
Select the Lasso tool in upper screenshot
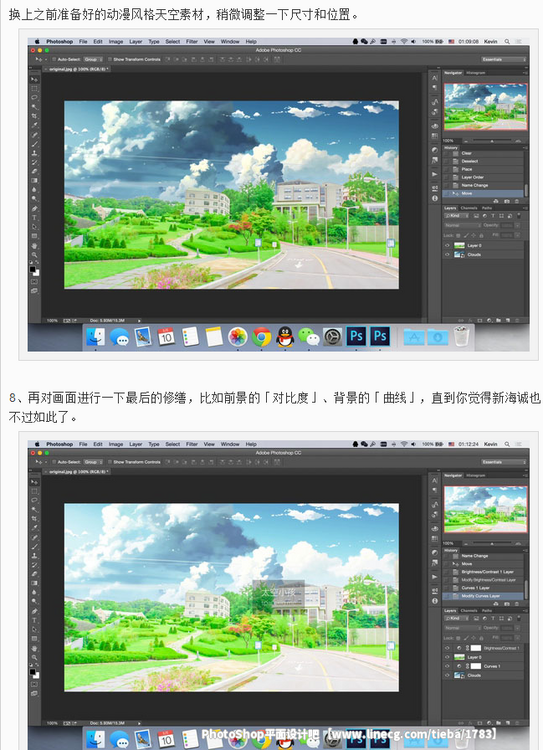34,98
